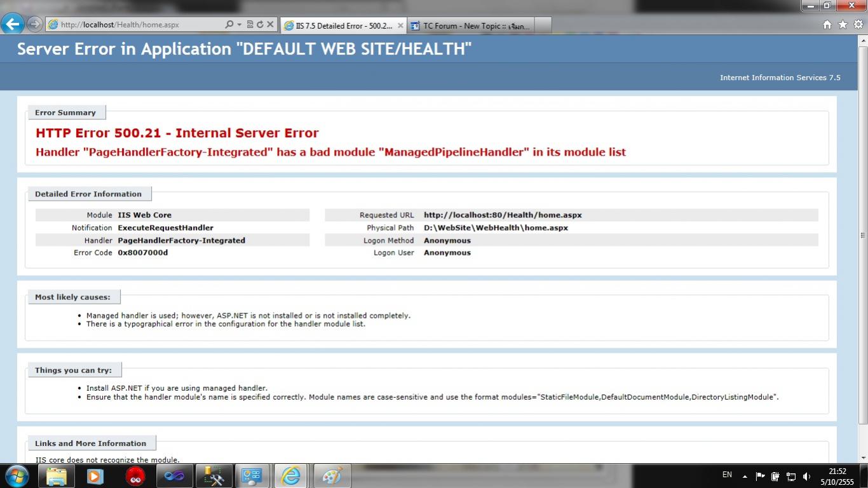868x488 pixels.
Task: Click the Logon User 'Anonymous' value
Action: (447, 252)
